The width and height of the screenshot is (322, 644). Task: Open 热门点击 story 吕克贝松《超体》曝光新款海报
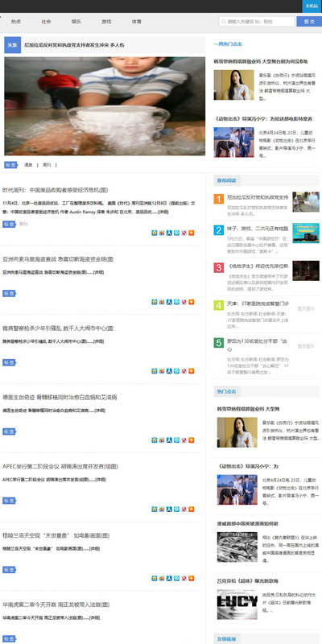click(248, 581)
